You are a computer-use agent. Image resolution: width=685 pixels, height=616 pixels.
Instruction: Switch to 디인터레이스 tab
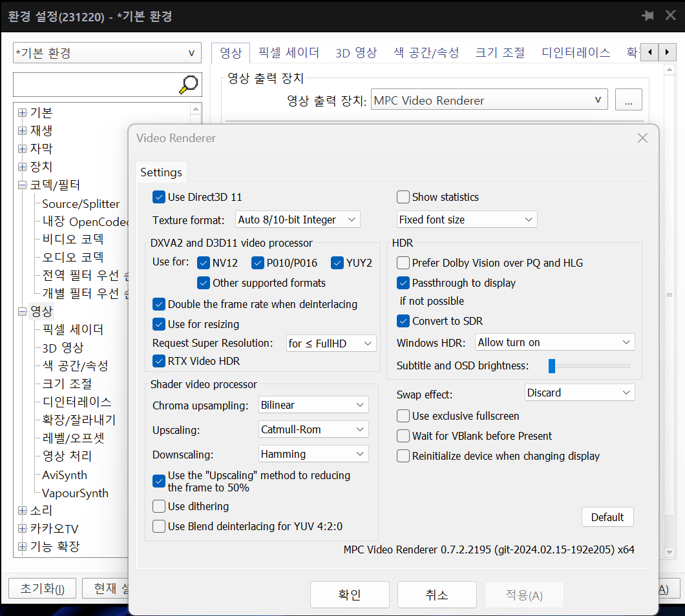coord(576,53)
